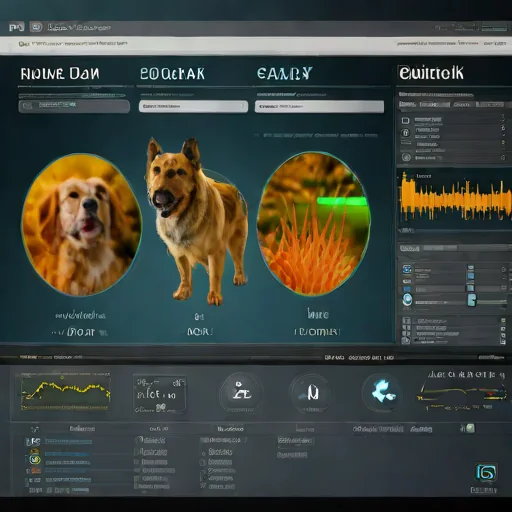Select the highlighted tab below the waveform panel
This screenshot has height=512, width=512.
(x=409, y=248)
